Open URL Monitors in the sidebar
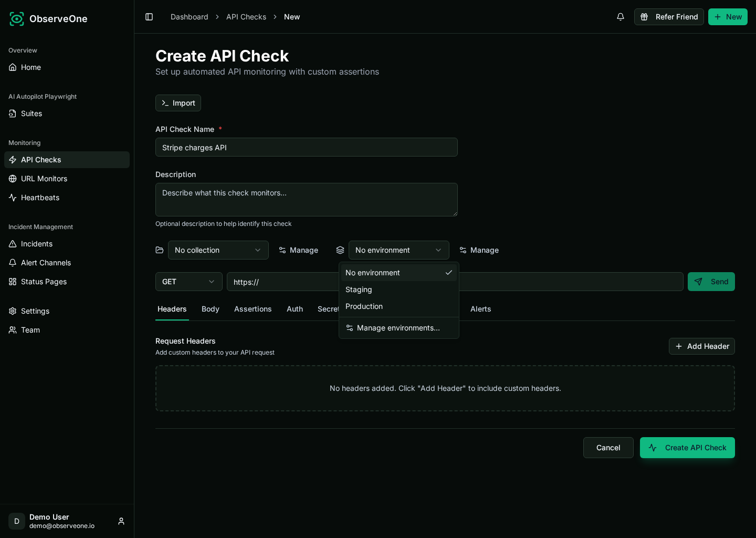This screenshot has height=538, width=756. 67,179
